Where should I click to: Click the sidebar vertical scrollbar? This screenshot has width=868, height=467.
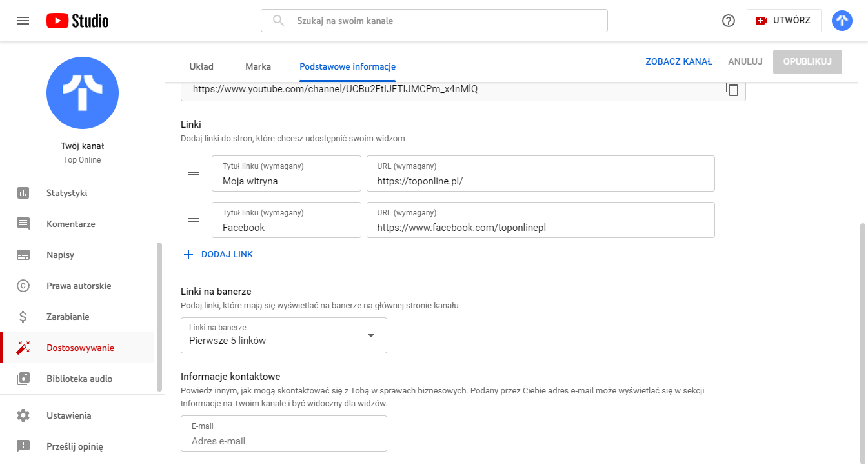click(159, 317)
